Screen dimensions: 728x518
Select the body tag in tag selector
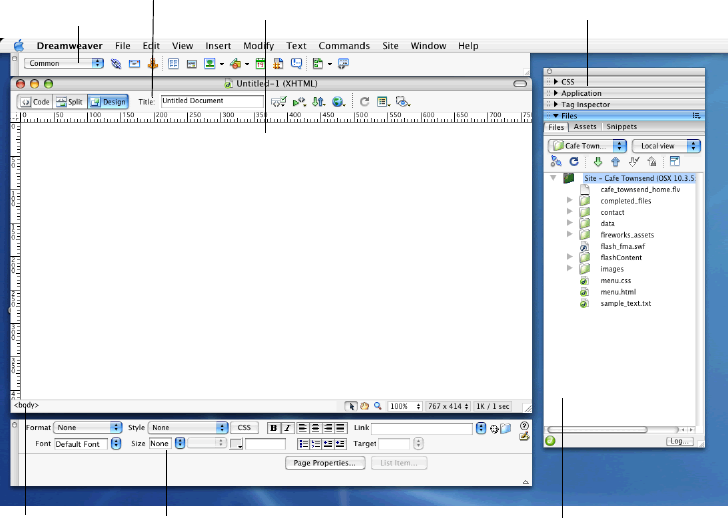click(26, 405)
